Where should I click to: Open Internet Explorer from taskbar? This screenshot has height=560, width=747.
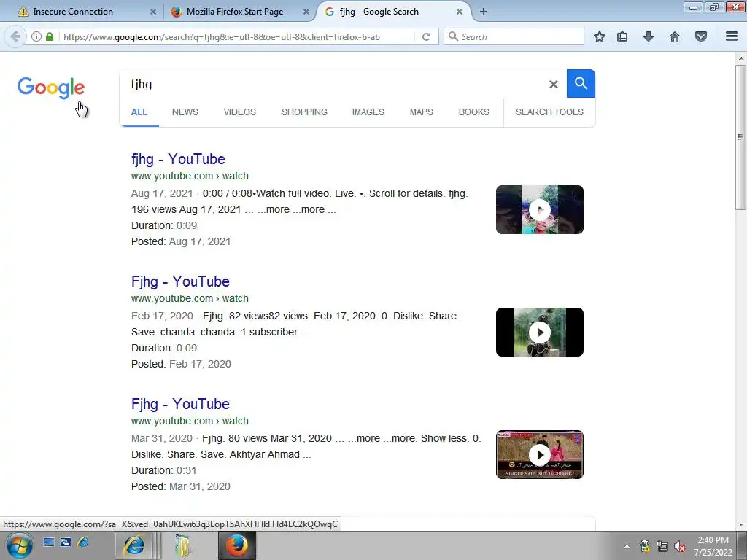[133, 545]
